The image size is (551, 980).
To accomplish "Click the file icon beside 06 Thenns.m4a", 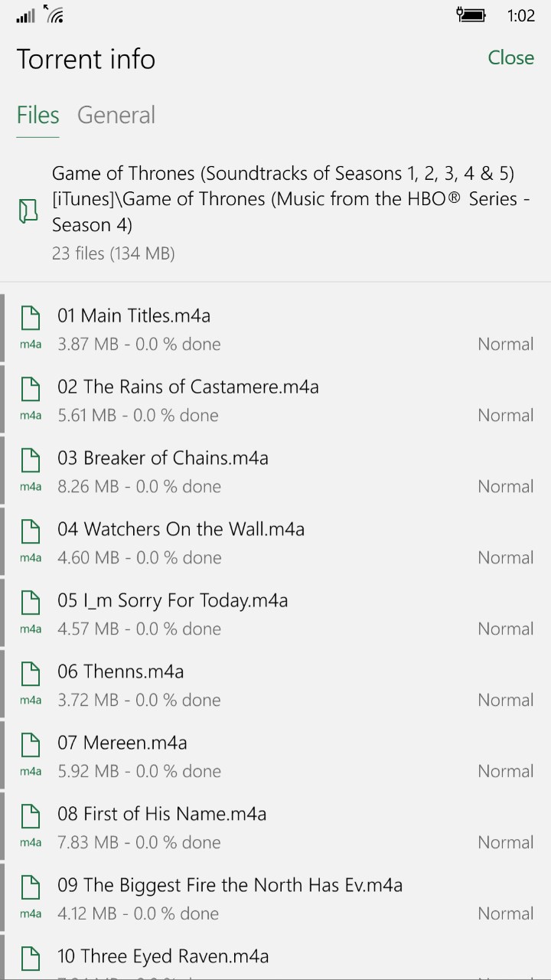I will click(x=31, y=674).
